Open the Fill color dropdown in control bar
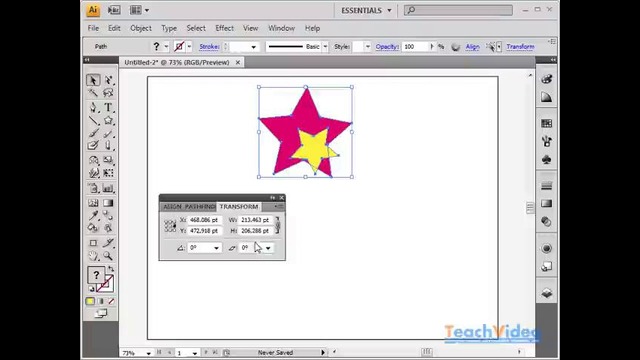The width and height of the screenshot is (640, 360). (x=166, y=47)
